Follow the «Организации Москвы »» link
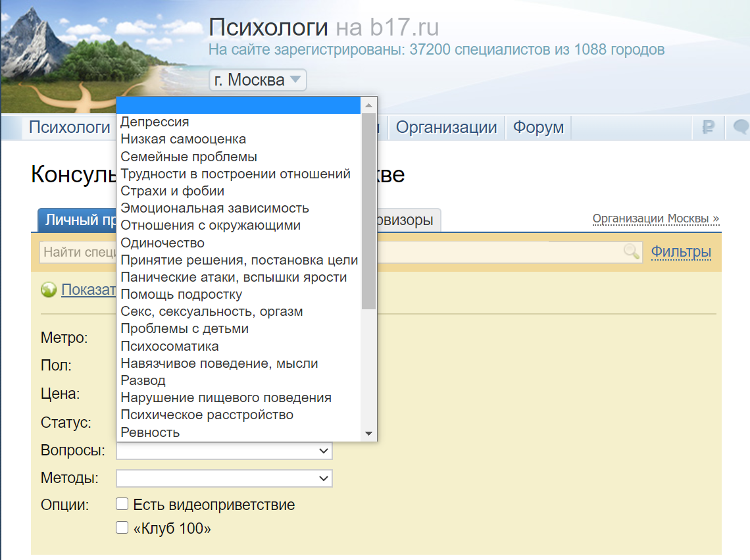Viewport: 750px width, 560px height. pos(655,218)
